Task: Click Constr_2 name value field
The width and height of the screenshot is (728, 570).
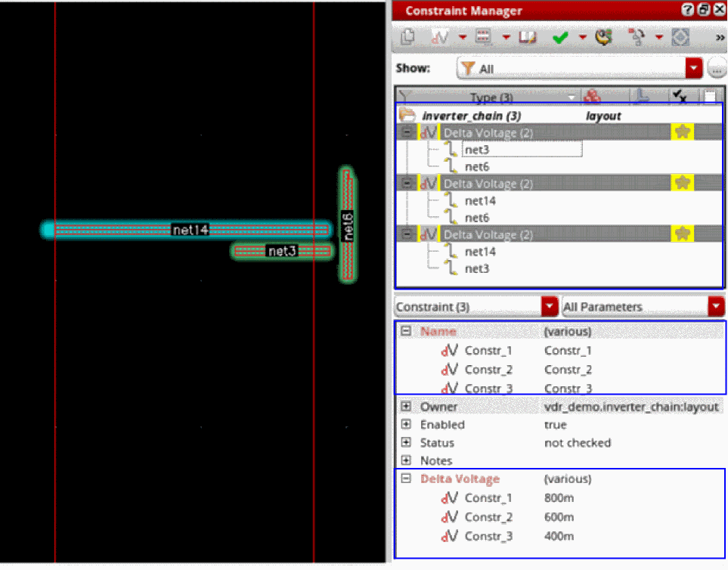Action: (x=568, y=370)
